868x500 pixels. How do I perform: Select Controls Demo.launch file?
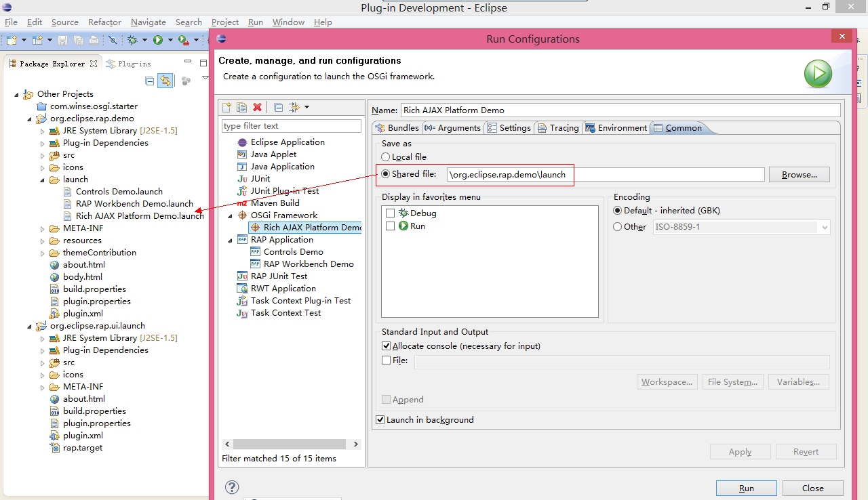click(119, 192)
